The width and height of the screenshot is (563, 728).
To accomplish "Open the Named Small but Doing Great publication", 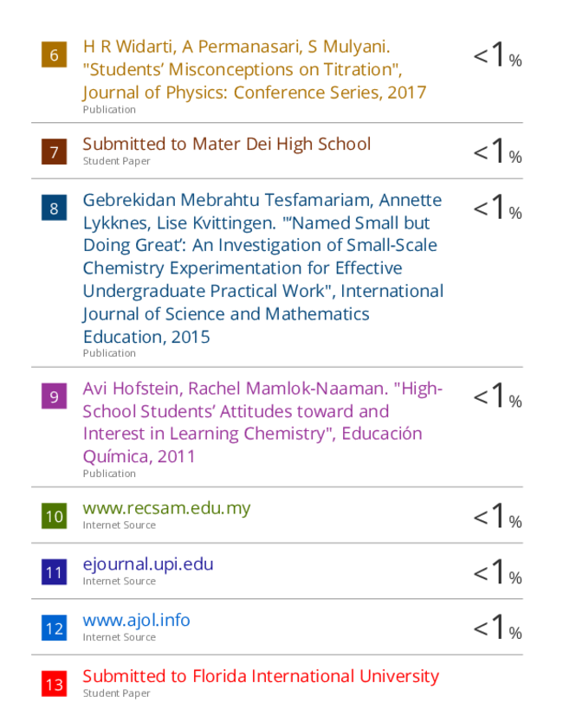I will click(263, 267).
